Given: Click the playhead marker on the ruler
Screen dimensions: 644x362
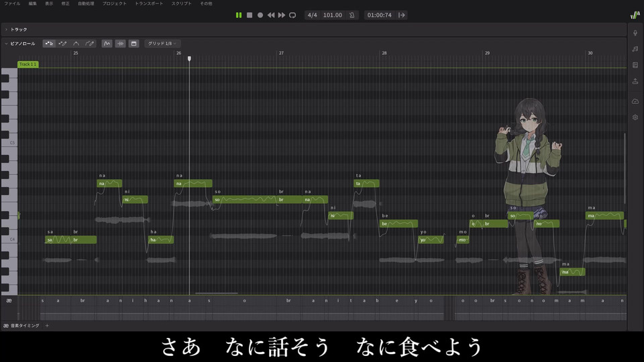Looking at the screenshot, I should click(189, 59).
